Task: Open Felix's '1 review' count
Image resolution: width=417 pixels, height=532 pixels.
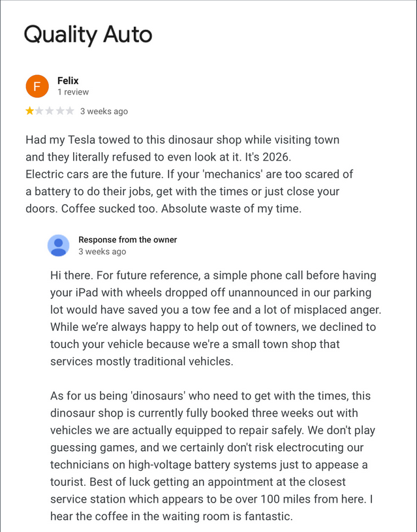Action: pyautogui.click(x=73, y=92)
